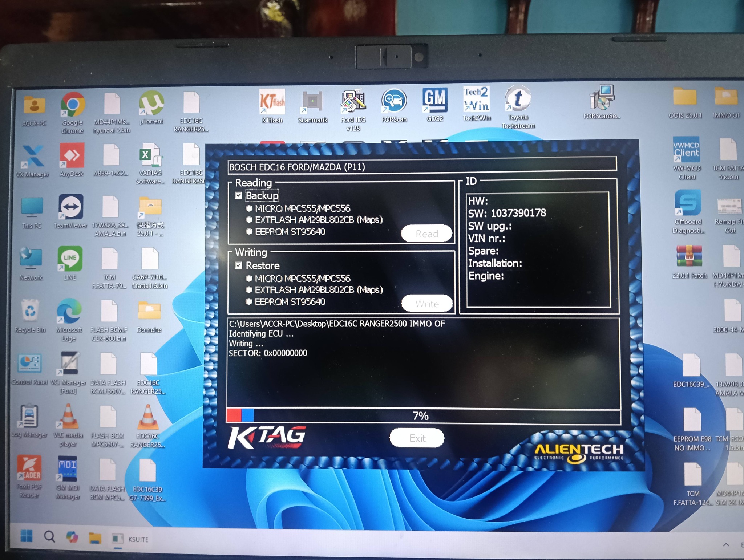Select the Writing MICRO MPC555/MPC556 radio option
Image resolution: width=744 pixels, height=560 pixels.
(x=249, y=279)
